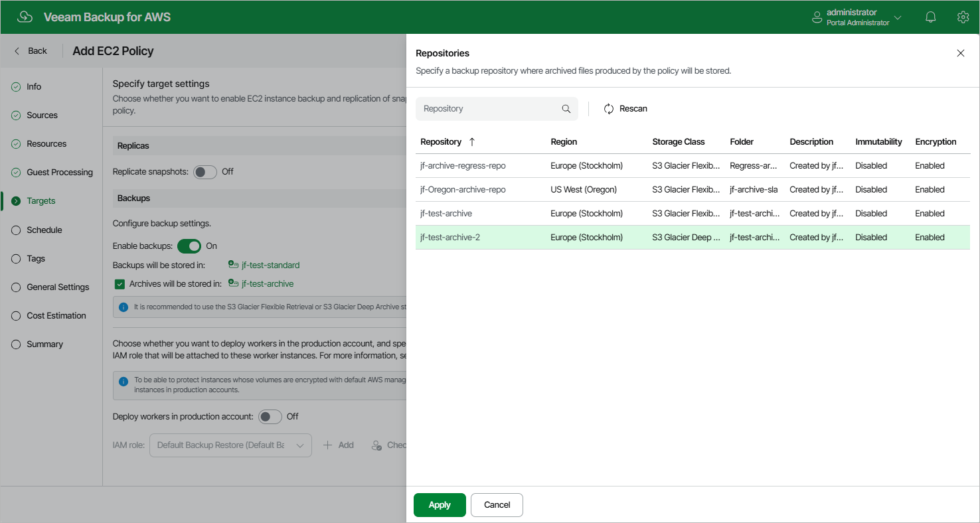980x523 pixels.
Task: Open the Targets wizard step
Action: pyautogui.click(x=41, y=201)
